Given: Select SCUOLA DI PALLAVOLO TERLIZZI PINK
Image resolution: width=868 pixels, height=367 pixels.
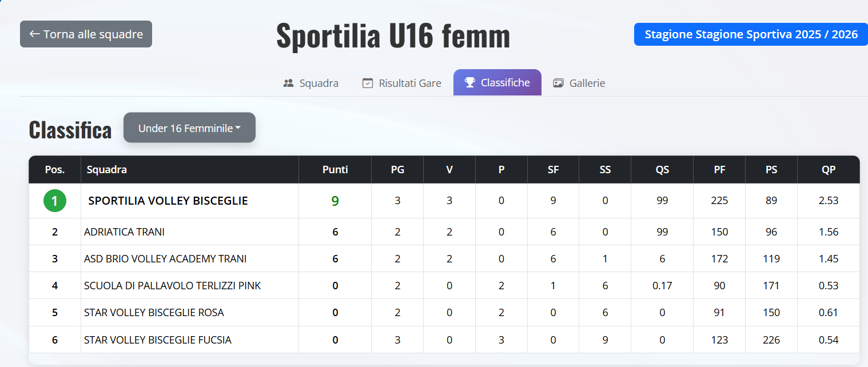Looking at the screenshot, I should [172, 285].
